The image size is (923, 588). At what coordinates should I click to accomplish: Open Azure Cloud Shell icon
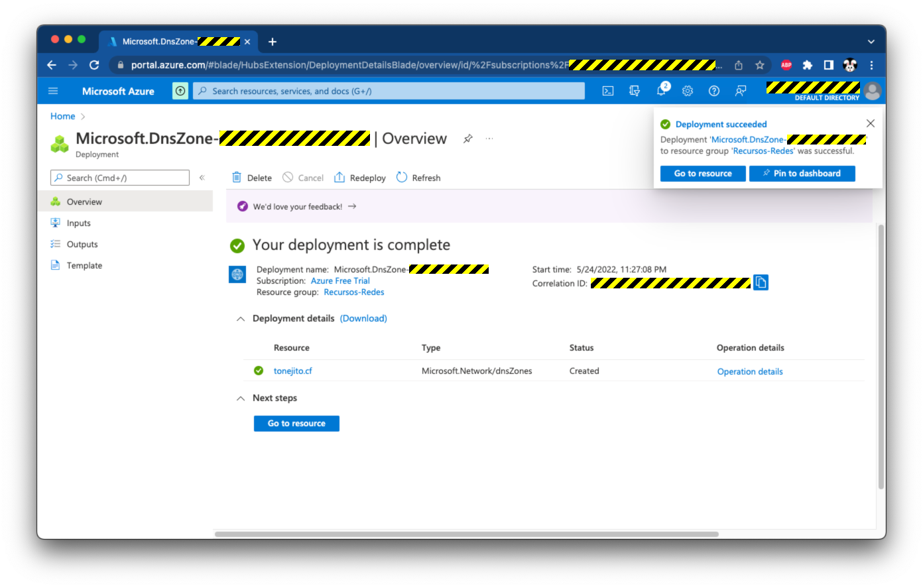607,91
